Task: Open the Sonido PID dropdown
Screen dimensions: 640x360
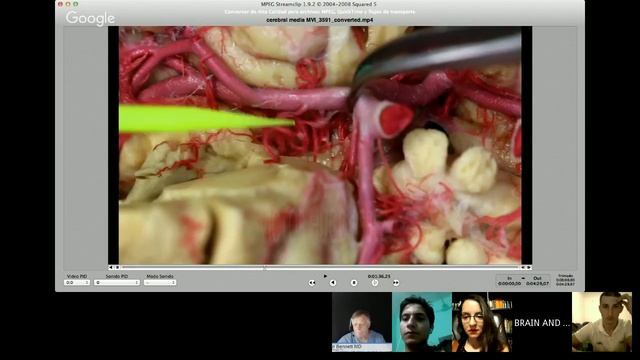Action: point(117,282)
